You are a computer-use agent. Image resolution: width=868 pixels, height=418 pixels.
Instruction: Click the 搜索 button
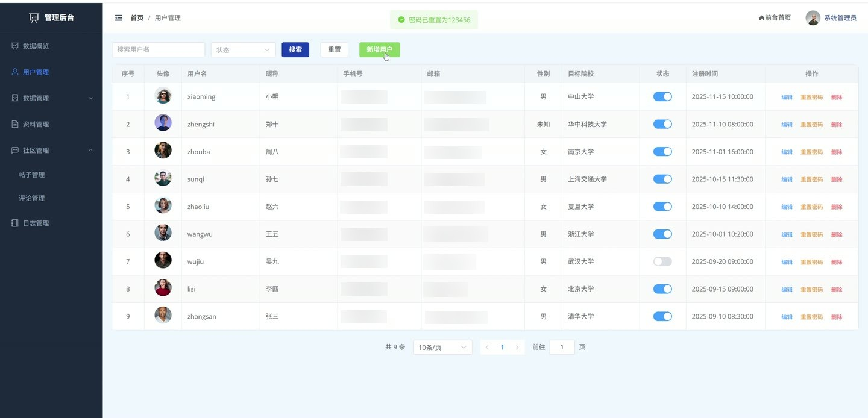295,50
